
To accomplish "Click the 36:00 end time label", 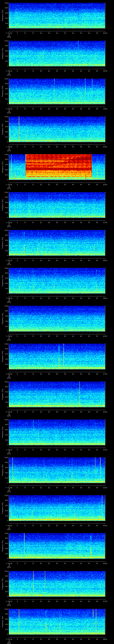I will (105, 184).
